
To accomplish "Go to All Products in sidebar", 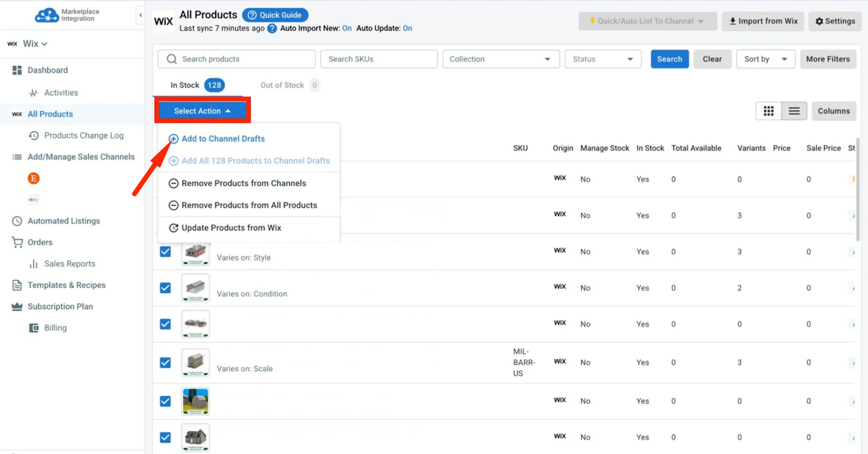I will pos(50,114).
